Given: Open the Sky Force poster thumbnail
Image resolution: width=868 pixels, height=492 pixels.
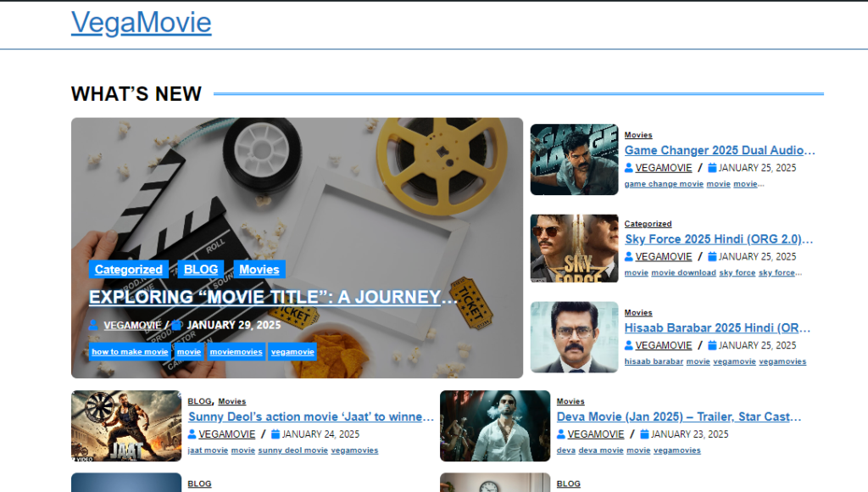Looking at the screenshot, I should point(574,249).
